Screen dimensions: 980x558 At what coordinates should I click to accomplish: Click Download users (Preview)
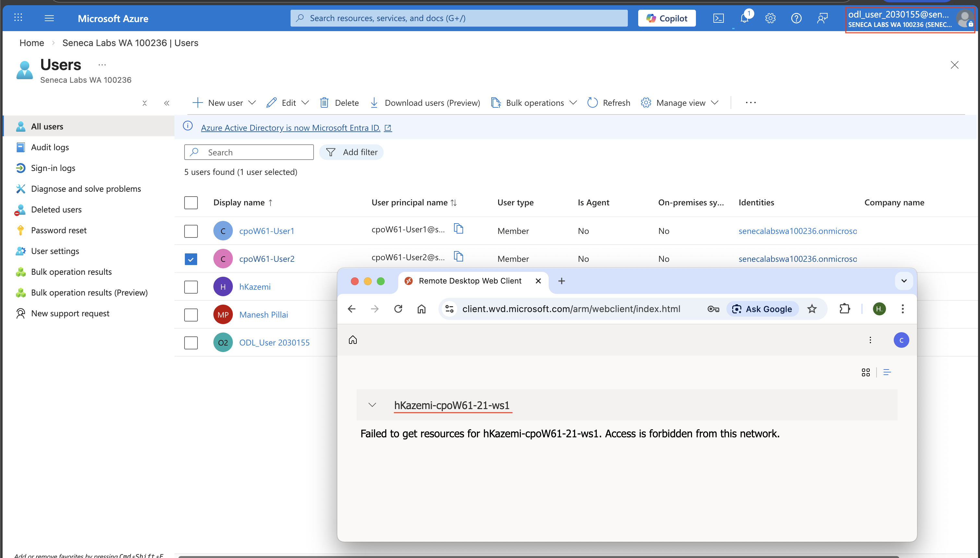[x=425, y=103]
